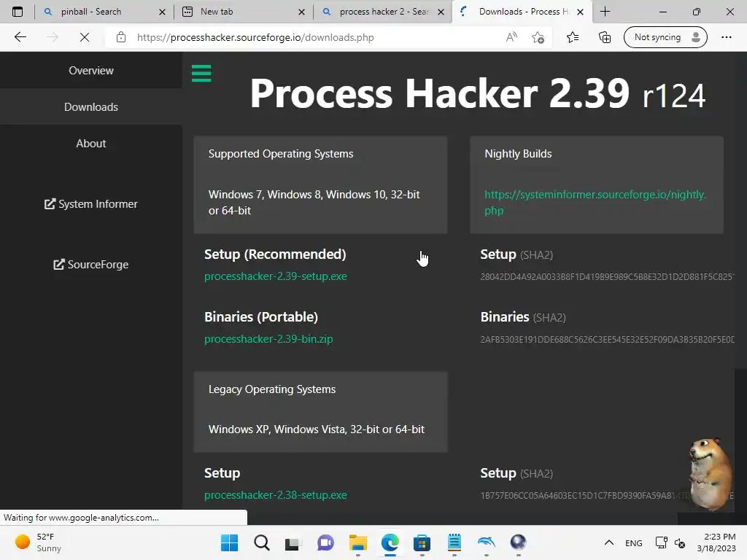This screenshot has width=747, height=560.
Task: Open the Windows Start menu
Action: pos(229,542)
